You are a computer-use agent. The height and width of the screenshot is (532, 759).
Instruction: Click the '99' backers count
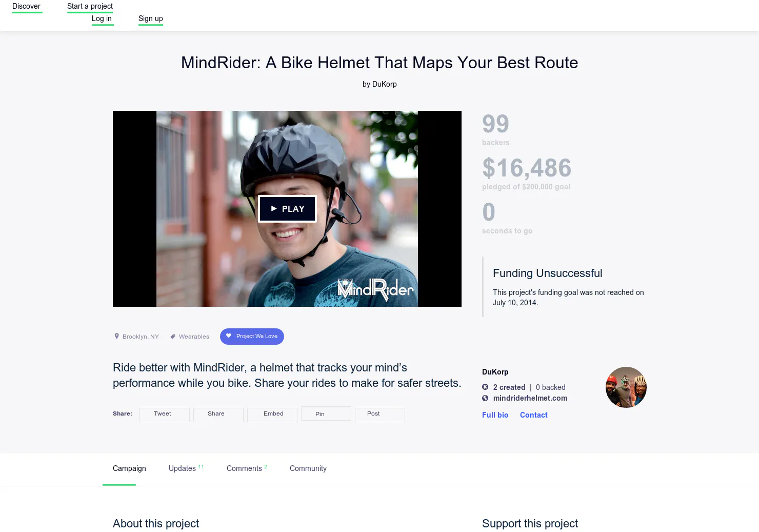pos(495,124)
